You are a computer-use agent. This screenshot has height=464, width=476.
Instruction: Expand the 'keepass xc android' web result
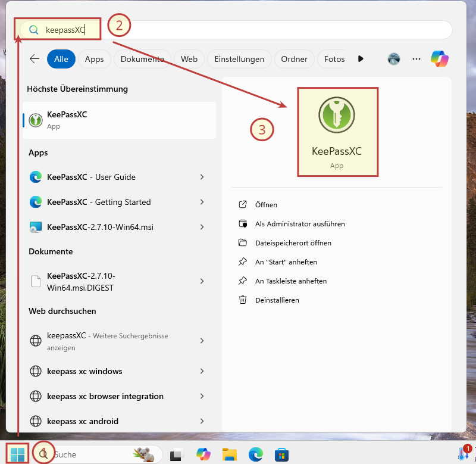[202, 421]
